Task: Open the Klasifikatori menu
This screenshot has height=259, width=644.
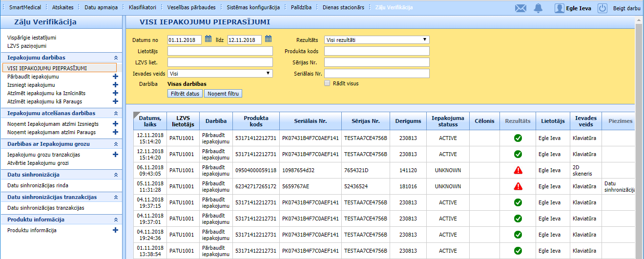Action: pyautogui.click(x=143, y=8)
